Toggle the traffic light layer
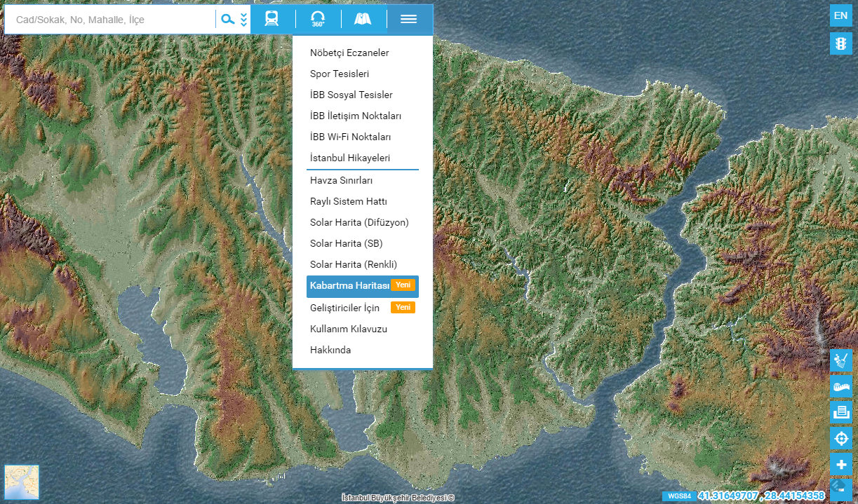Image resolution: width=858 pixels, height=504 pixels. 840,44
